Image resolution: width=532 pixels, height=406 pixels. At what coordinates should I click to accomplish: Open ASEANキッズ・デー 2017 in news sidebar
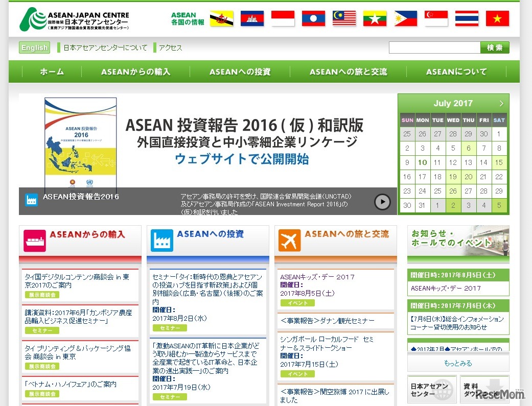point(446,289)
